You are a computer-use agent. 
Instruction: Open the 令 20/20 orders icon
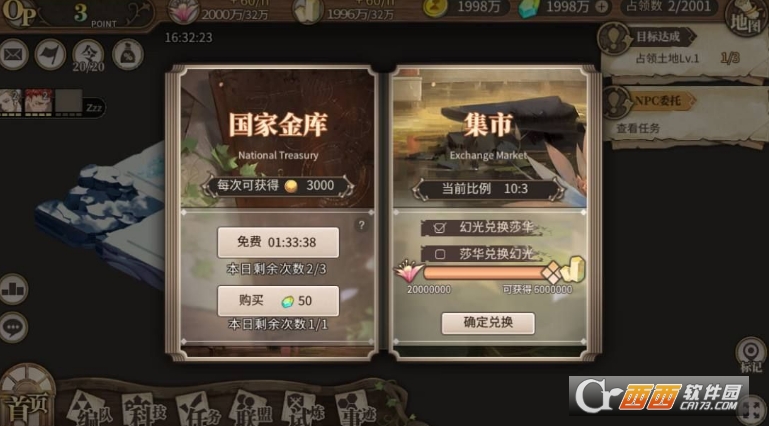pos(89,55)
